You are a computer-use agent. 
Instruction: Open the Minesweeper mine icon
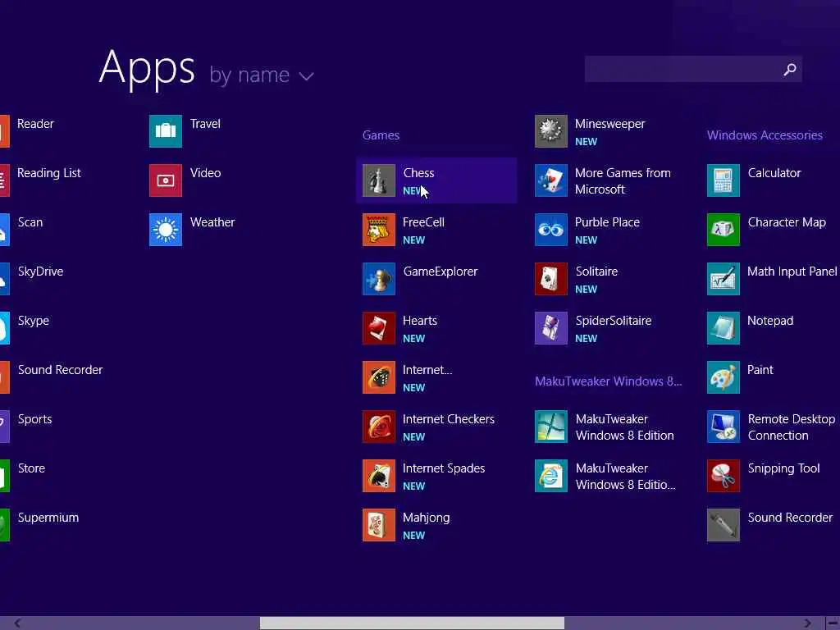click(551, 131)
